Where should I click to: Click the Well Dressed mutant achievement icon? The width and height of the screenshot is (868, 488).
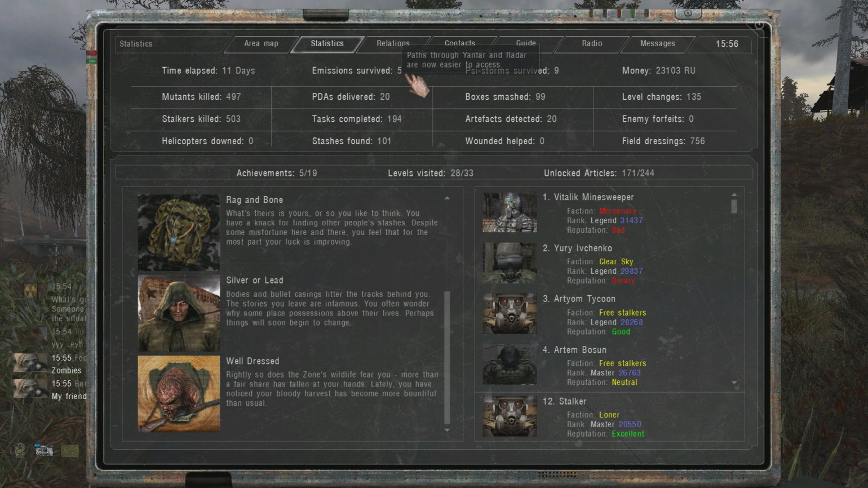(179, 393)
